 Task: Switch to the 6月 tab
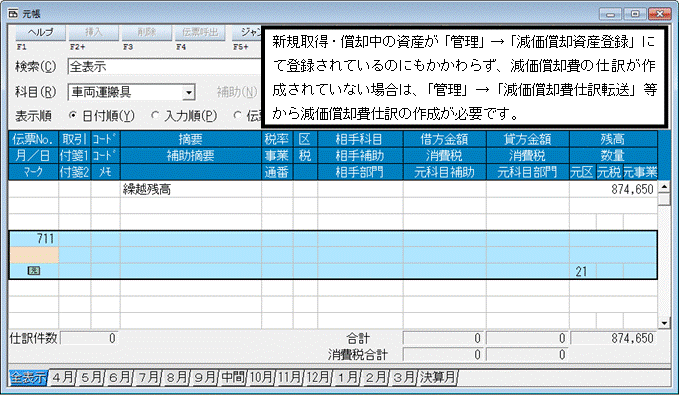pos(119,377)
